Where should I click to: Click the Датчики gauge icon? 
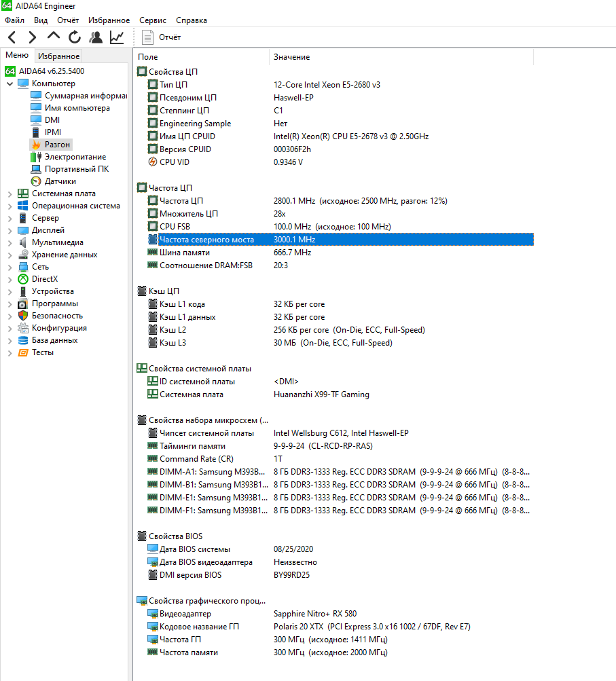tap(36, 181)
